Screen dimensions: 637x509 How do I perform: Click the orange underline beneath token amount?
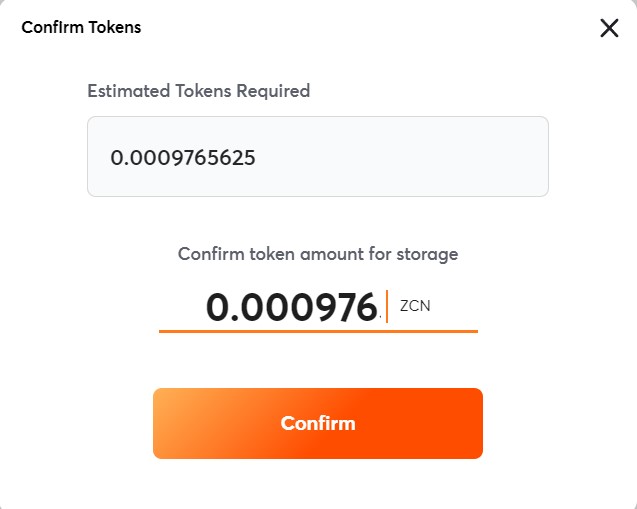coord(318,331)
